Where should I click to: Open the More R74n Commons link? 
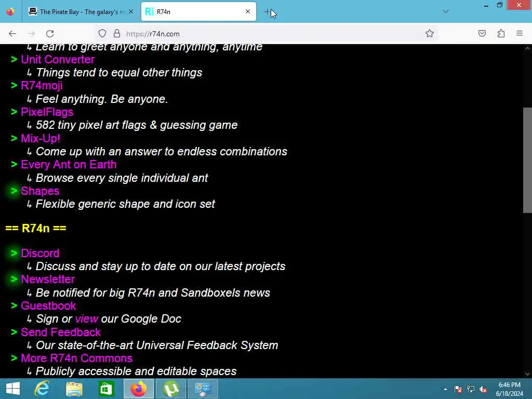[x=77, y=358]
